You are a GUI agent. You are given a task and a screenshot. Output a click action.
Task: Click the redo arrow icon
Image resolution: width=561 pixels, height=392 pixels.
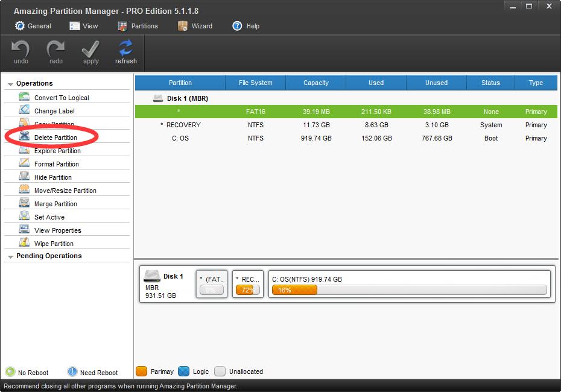56,48
